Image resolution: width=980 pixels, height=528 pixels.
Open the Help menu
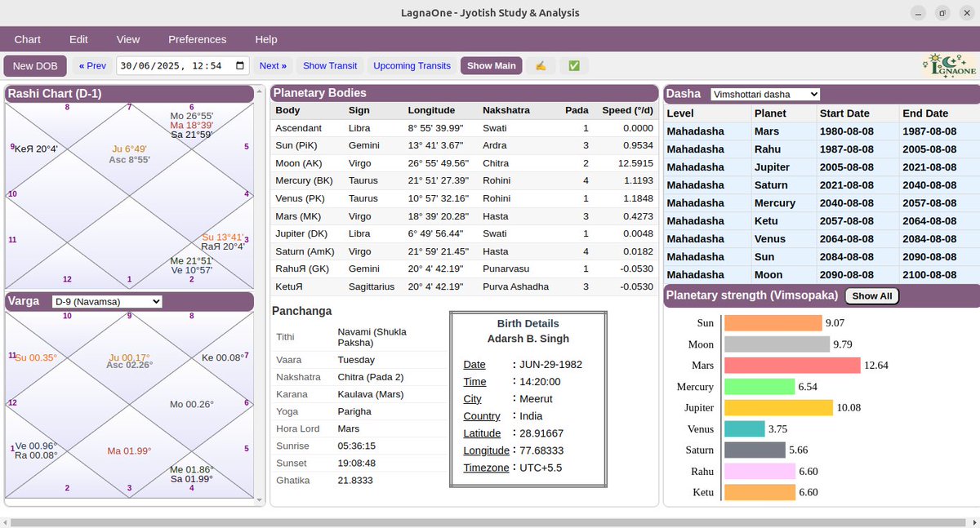tap(265, 38)
